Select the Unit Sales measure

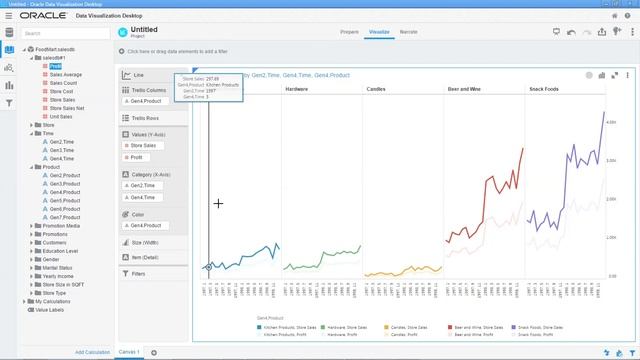tap(61, 117)
